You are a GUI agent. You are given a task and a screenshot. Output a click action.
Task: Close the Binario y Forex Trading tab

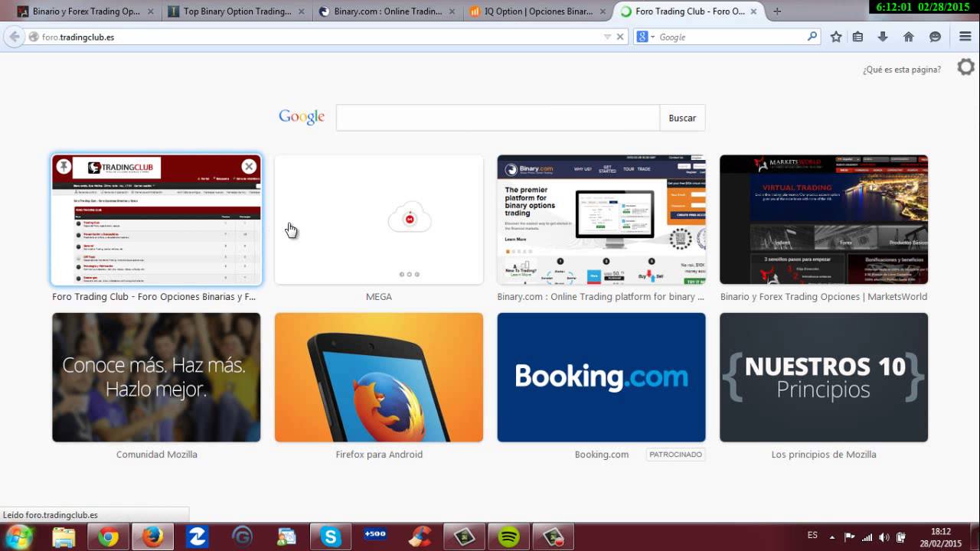click(151, 11)
